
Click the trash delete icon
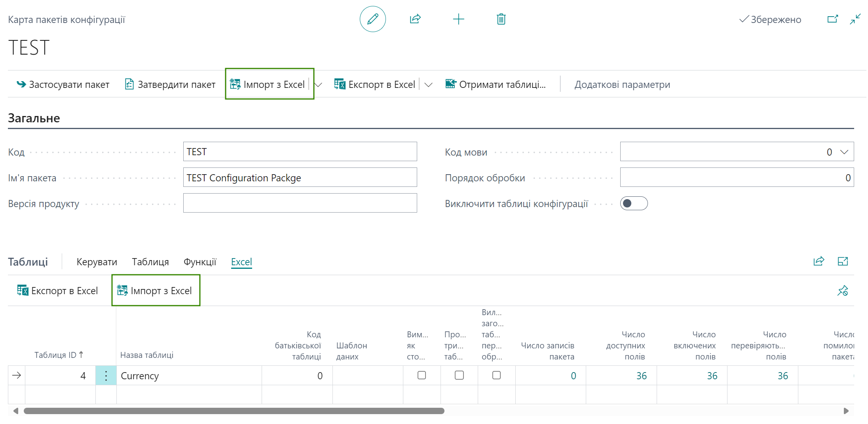point(501,19)
